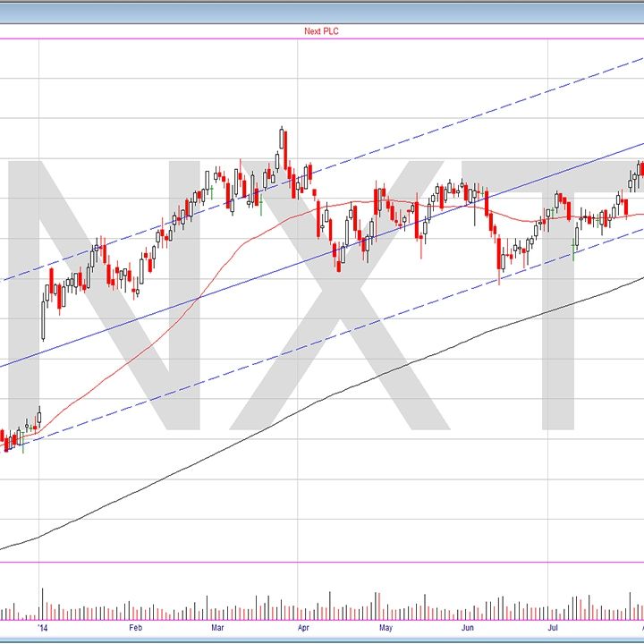Viewport: 644px width, 644px height.
Task: Click the Feb label on the date axis
Action: (x=135, y=628)
